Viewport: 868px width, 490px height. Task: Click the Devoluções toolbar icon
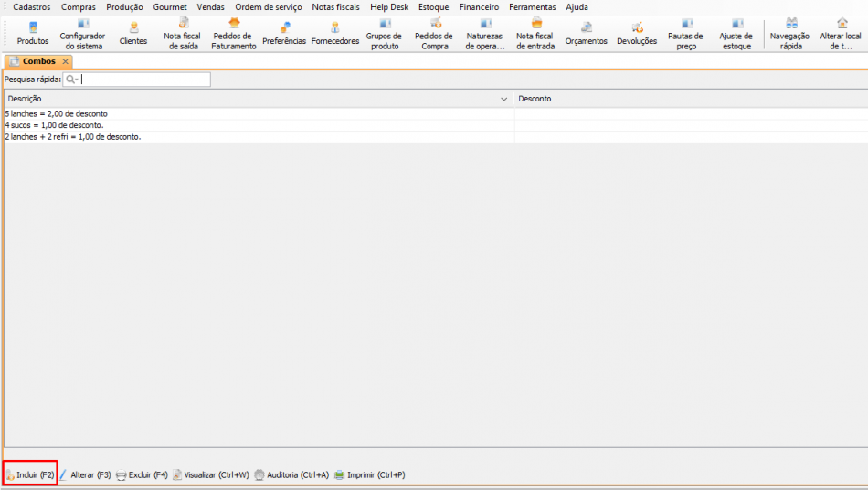click(637, 33)
